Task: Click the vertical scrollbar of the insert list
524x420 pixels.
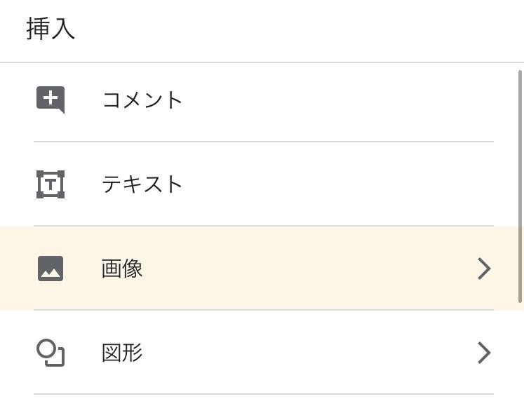Action: coord(520,186)
